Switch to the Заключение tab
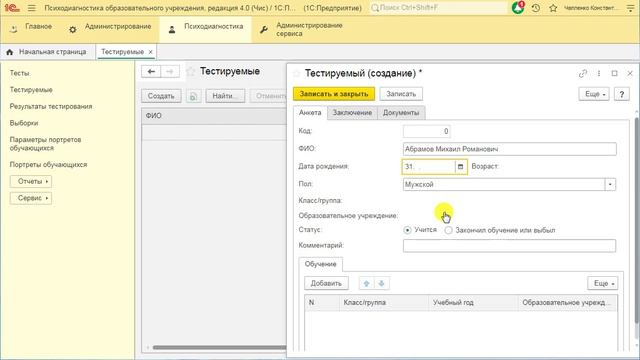The height and width of the screenshot is (360, 640). coord(352,113)
